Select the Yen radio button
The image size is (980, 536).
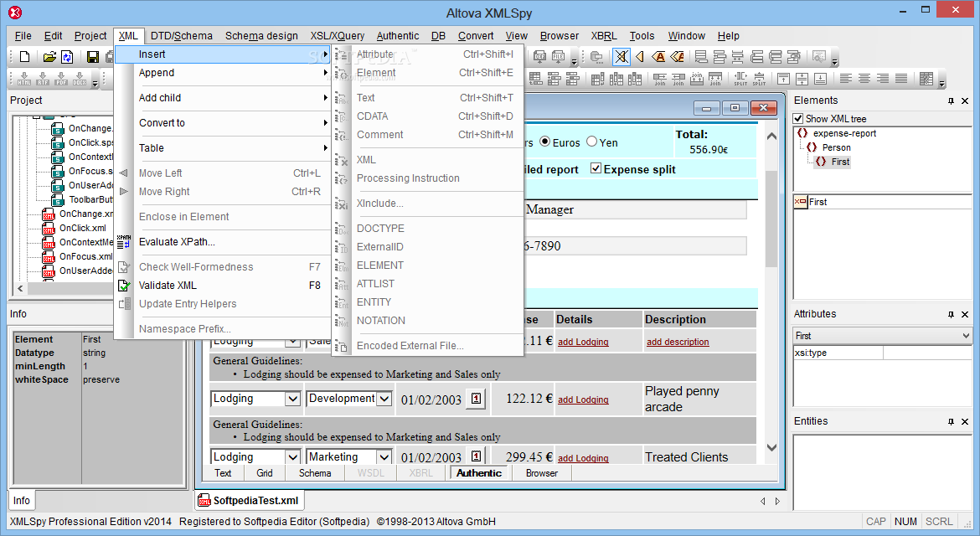point(592,142)
